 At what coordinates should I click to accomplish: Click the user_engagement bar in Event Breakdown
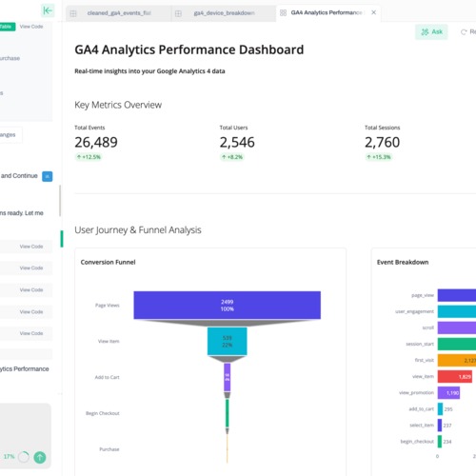coord(457,311)
